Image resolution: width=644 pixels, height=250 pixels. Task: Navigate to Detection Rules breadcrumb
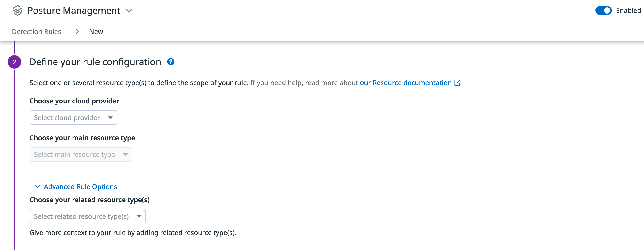tap(37, 31)
